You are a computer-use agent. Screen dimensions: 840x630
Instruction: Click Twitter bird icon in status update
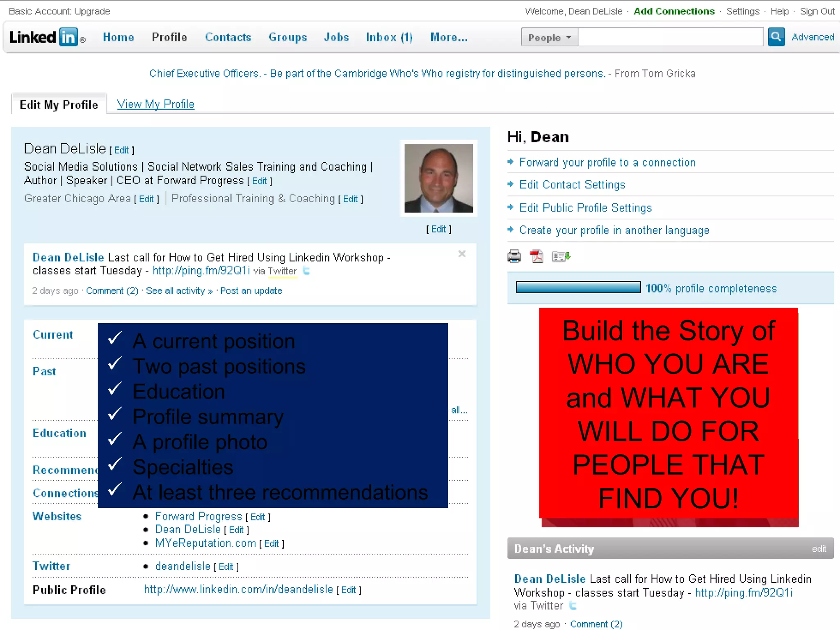(306, 271)
